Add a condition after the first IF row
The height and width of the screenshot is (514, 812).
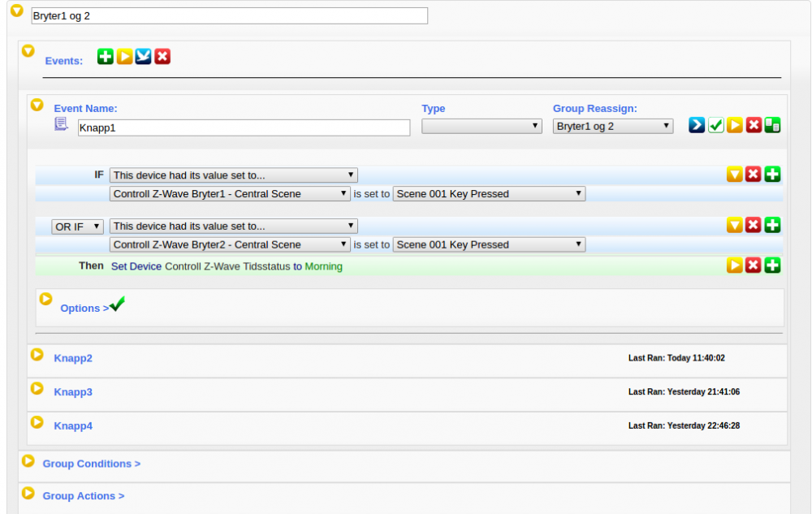772,174
